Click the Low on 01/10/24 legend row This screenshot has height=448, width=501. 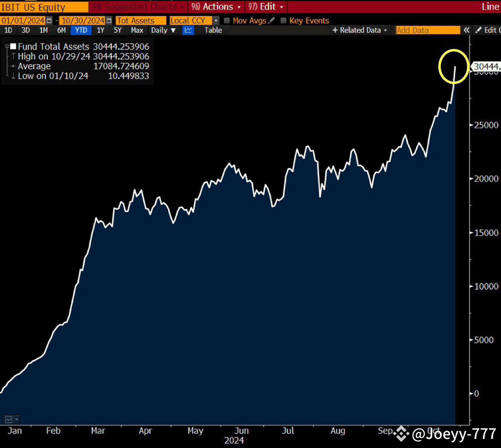pyautogui.click(x=80, y=76)
